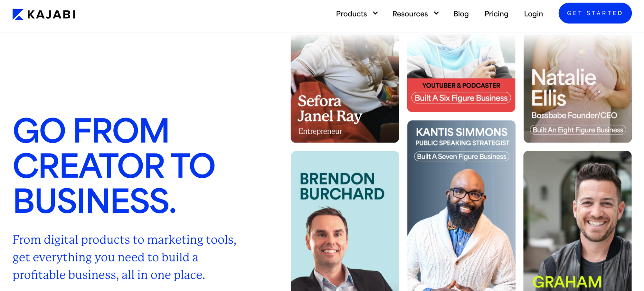644x291 pixels.
Task: Select the Youtuber & Podcaster card
Action: click(461, 73)
